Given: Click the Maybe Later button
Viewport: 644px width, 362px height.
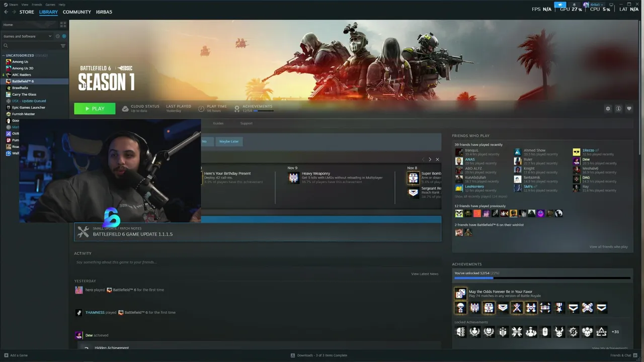Looking at the screenshot, I should tap(229, 141).
